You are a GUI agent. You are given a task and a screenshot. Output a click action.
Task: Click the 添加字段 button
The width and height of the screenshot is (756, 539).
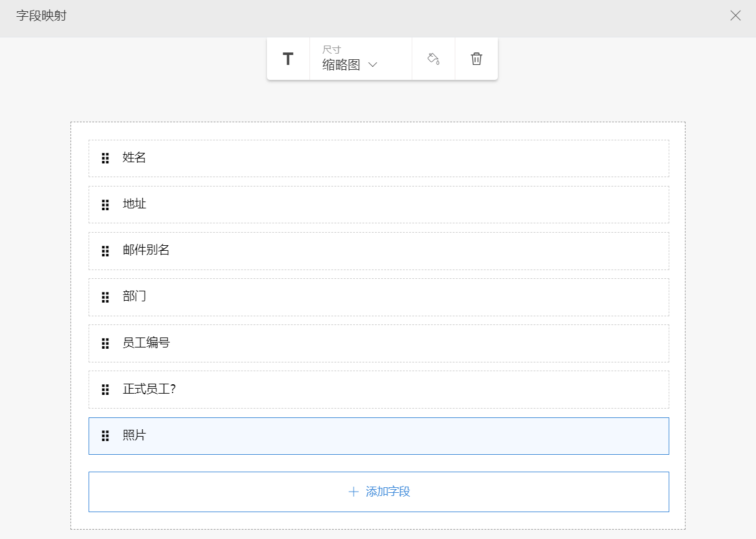[x=379, y=492]
